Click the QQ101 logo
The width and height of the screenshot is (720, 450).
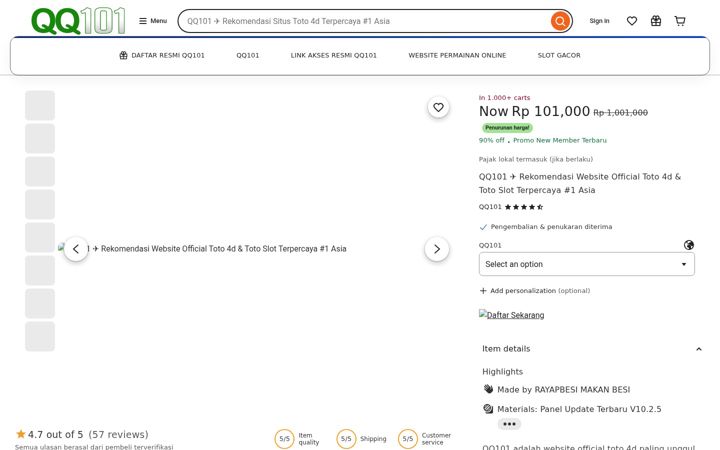click(x=79, y=21)
